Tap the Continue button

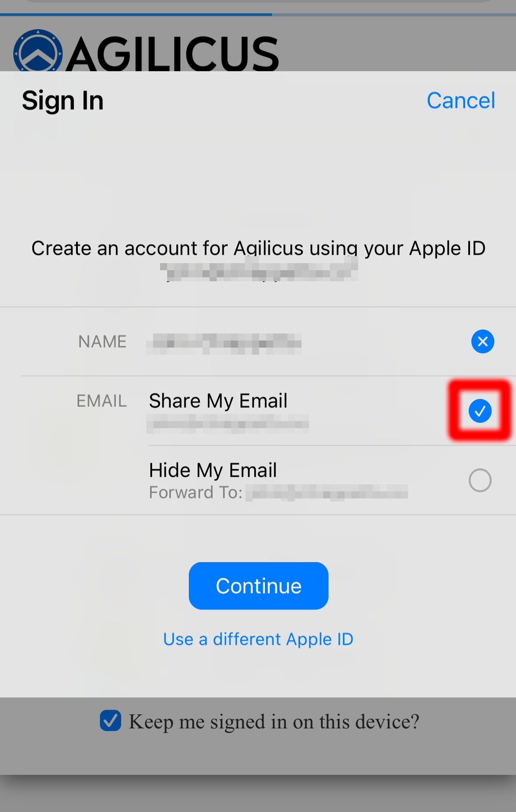click(x=259, y=586)
